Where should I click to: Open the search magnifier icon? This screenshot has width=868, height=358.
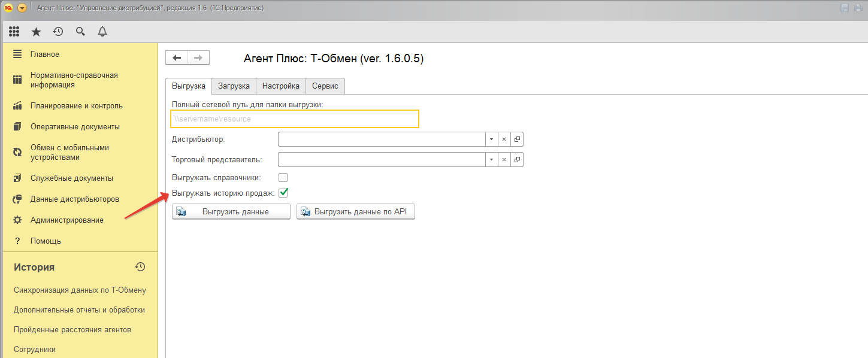point(80,31)
